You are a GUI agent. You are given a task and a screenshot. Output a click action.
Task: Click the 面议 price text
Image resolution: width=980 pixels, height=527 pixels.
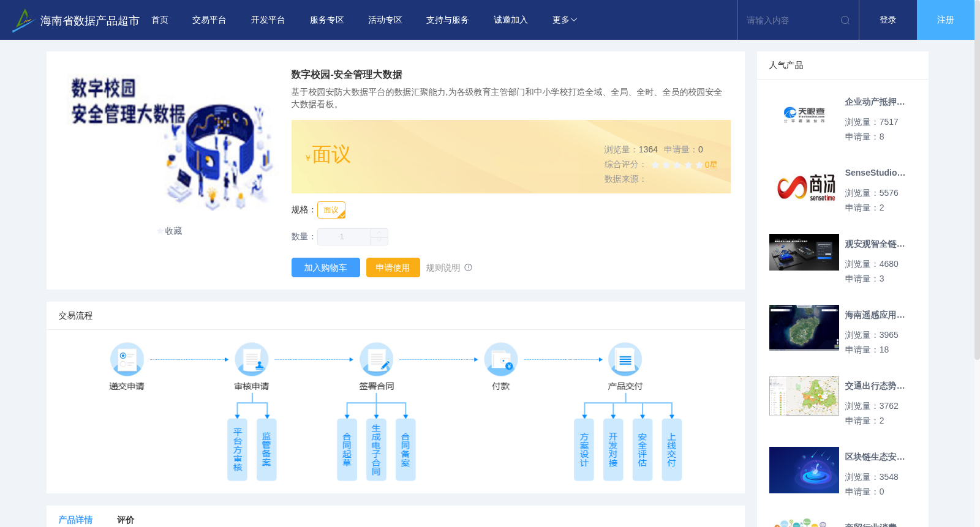[x=331, y=155]
